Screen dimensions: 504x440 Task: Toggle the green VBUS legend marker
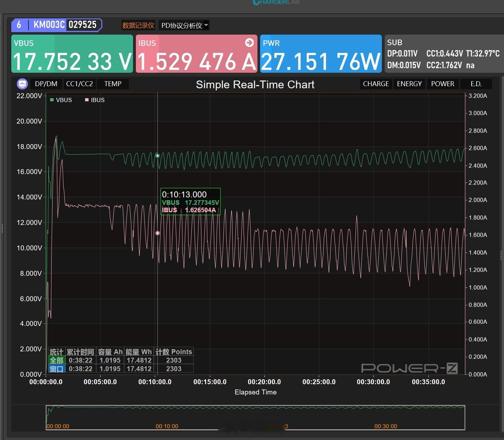(x=52, y=100)
